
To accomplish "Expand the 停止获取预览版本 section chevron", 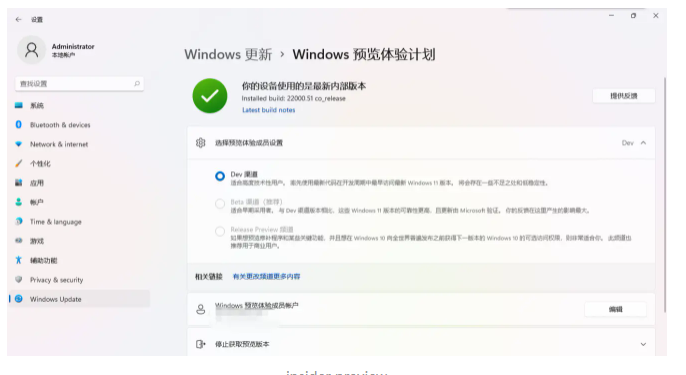I will (x=643, y=344).
